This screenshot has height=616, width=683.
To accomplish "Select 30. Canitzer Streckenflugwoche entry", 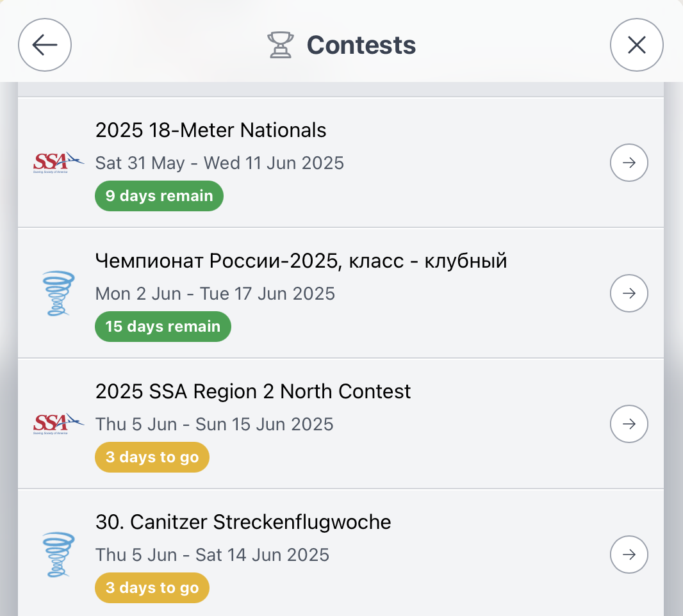I will pyautogui.click(x=243, y=522).
